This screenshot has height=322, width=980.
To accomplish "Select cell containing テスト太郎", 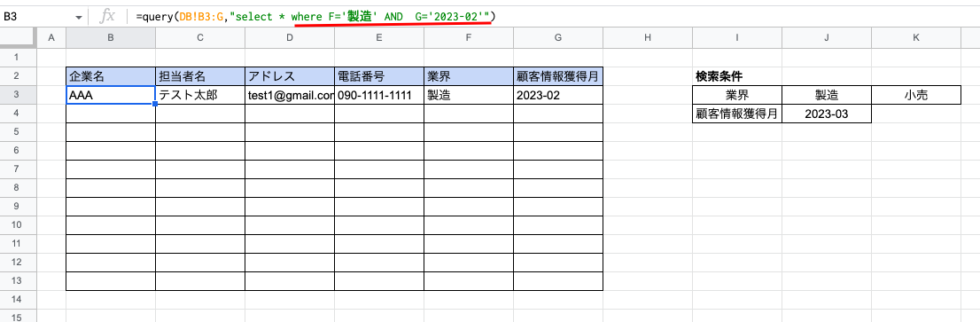I will coord(200,95).
